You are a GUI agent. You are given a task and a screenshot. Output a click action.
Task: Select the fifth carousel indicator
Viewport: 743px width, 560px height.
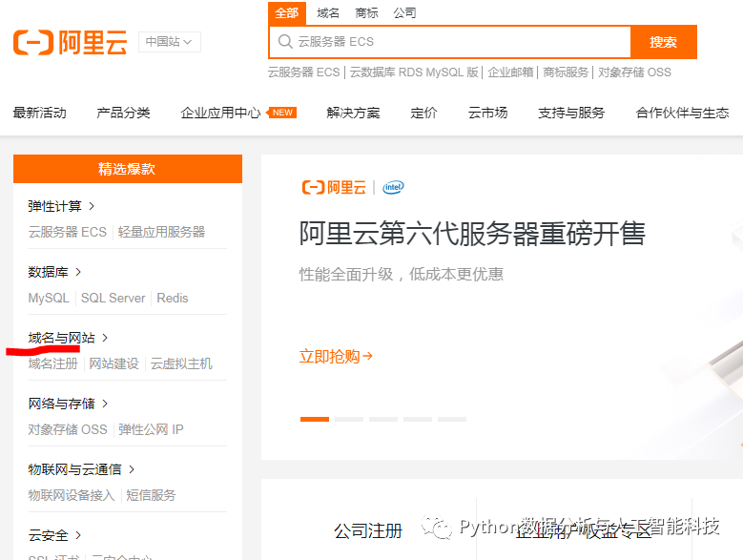tap(452, 420)
